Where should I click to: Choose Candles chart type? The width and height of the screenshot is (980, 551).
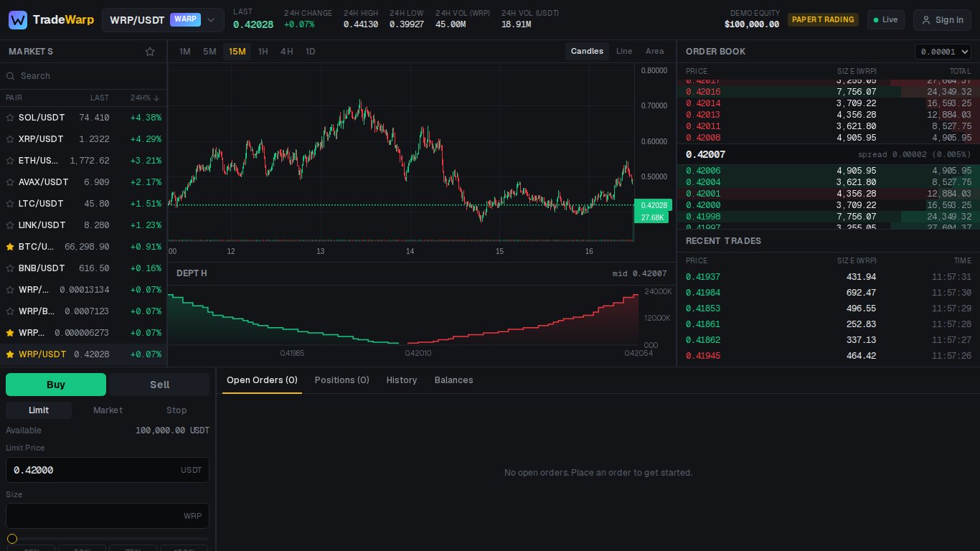point(587,52)
